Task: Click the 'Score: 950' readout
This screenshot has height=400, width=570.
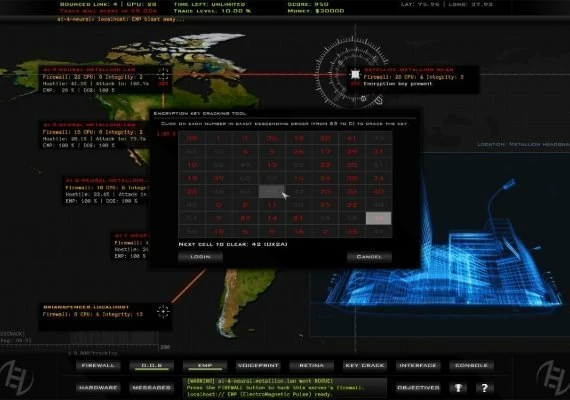Action: tap(308, 4)
